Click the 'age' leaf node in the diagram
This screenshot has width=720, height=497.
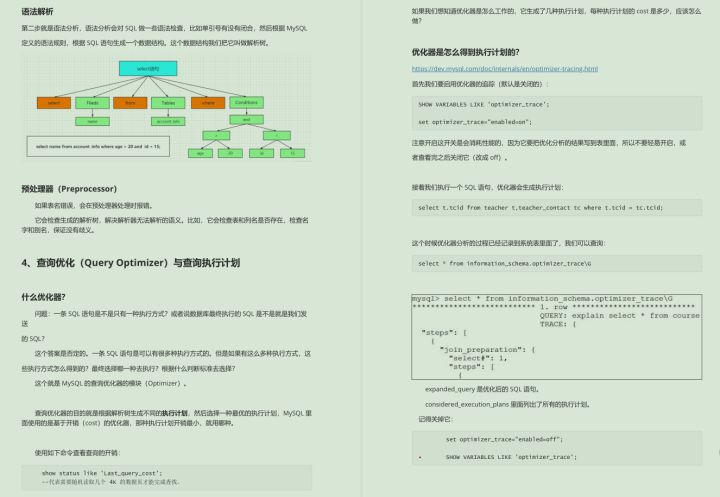point(200,153)
